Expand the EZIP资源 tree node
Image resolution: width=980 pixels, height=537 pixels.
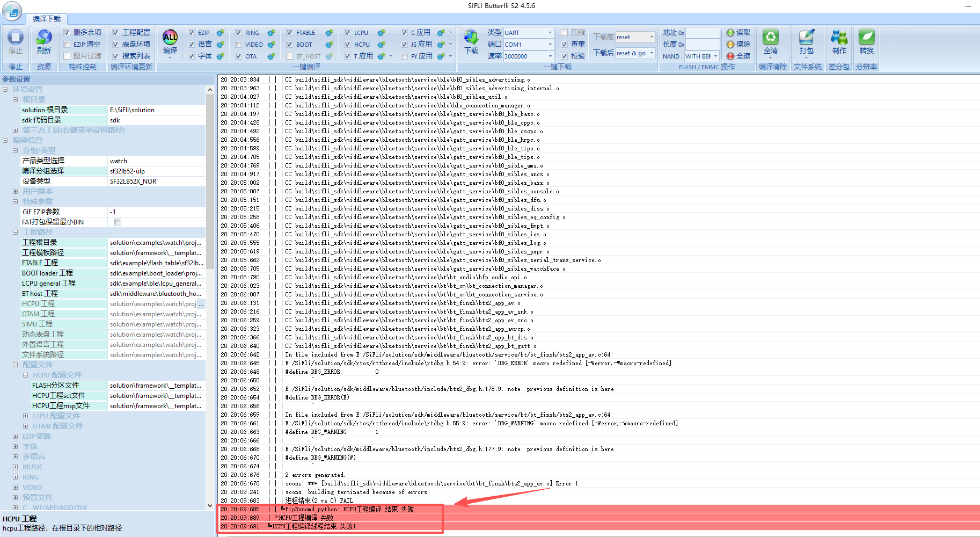[16, 437]
